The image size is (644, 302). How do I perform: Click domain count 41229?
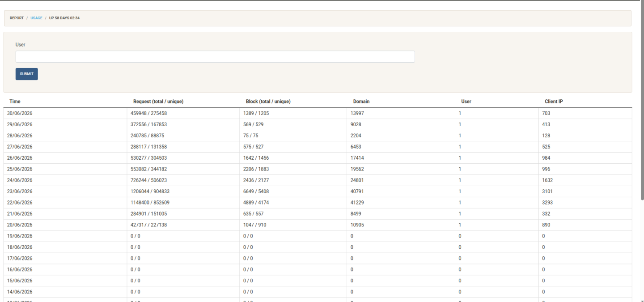point(357,203)
